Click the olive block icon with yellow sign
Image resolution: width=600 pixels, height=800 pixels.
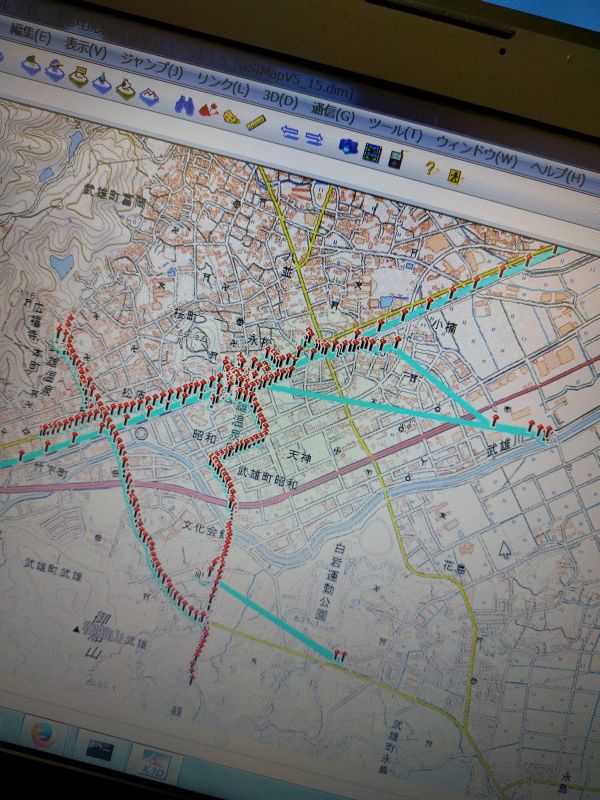pyautogui.click(x=79, y=77)
